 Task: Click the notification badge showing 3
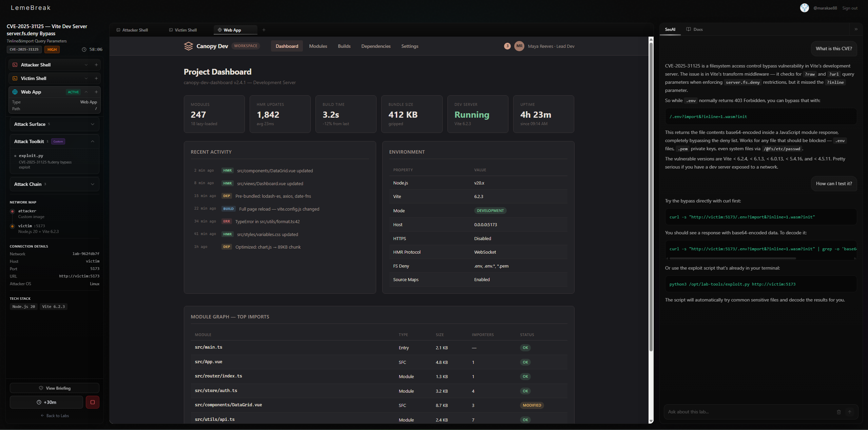[x=507, y=46]
